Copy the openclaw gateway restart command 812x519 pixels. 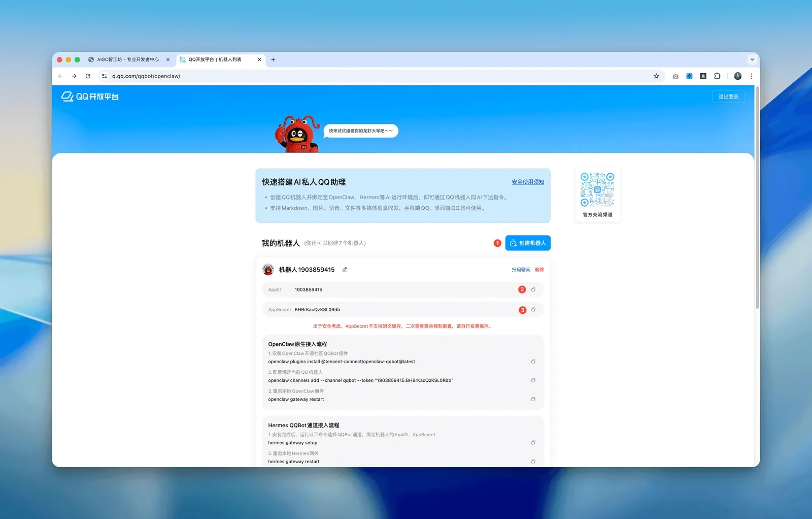[x=533, y=399]
